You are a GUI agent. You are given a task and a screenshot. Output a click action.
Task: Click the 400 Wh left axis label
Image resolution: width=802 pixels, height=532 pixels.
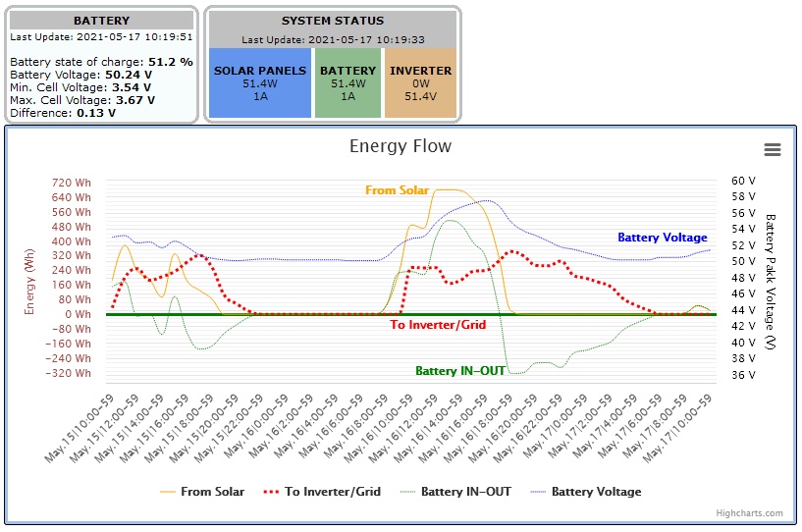tap(71, 241)
